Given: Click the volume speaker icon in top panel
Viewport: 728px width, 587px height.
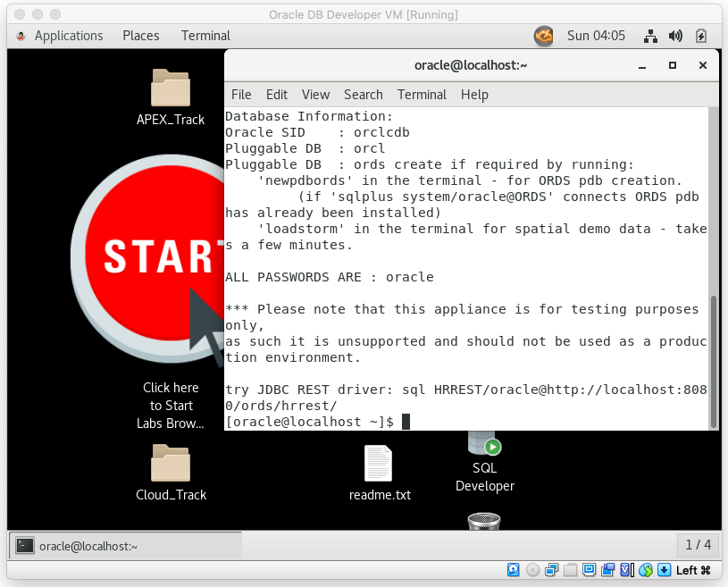Looking at the screenshot, I should pyautogui.click(x=676, y=36).
